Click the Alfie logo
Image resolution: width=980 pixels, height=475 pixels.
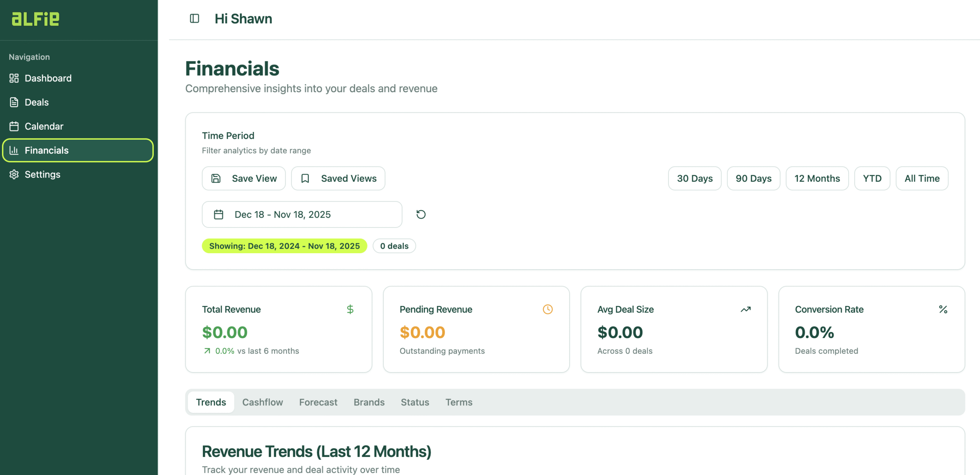coord(36,19)
